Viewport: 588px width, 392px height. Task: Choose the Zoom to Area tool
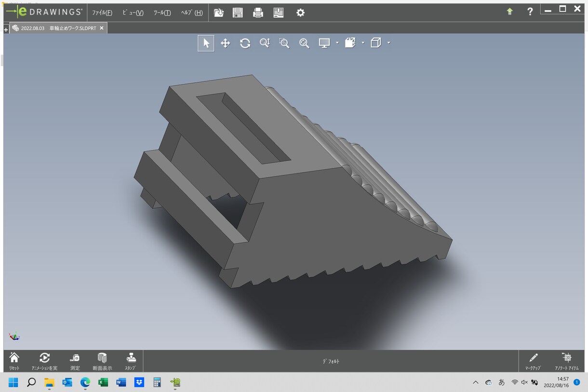point(284,43)
